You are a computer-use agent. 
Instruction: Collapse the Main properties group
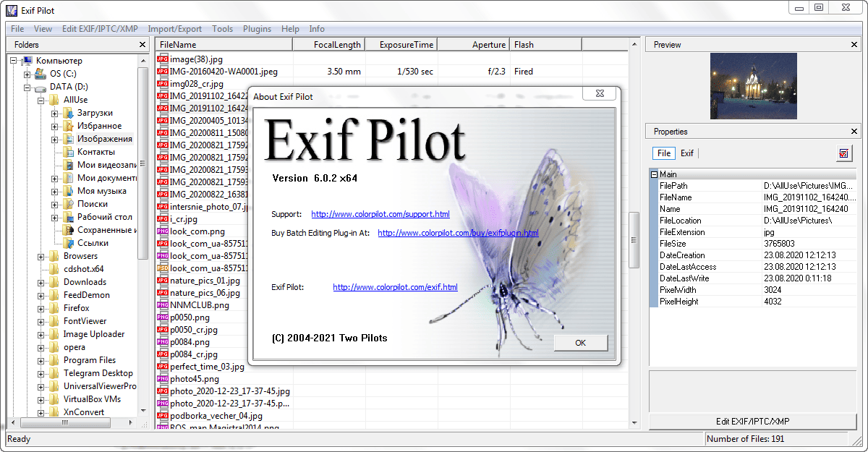(654, 174)
